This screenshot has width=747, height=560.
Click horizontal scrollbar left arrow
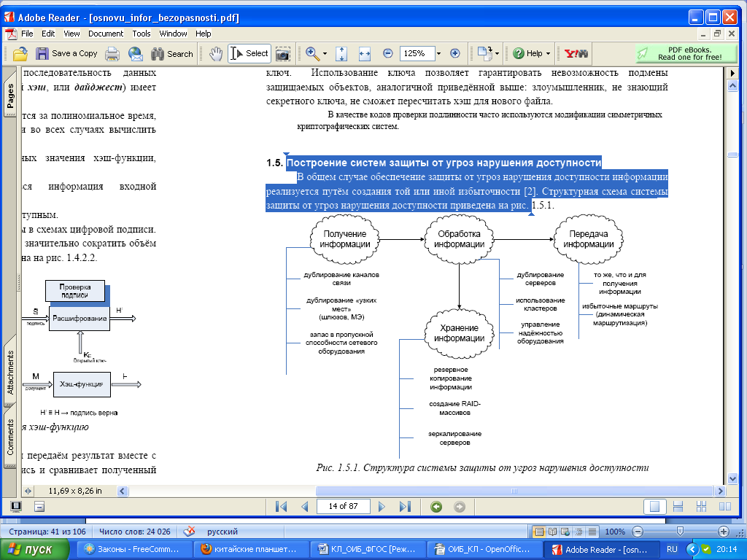(123, 491)
